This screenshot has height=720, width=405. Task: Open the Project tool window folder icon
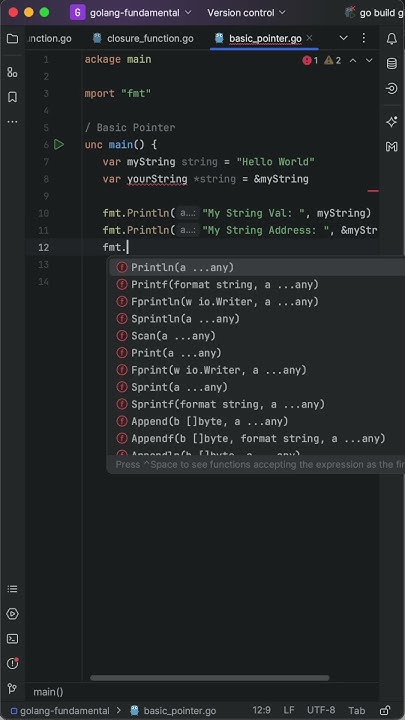pos(12,39)
